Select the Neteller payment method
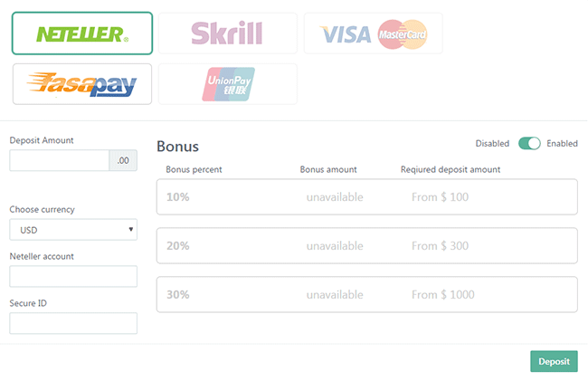The width and height of the screenshot is (588, 381). (82, 33)
